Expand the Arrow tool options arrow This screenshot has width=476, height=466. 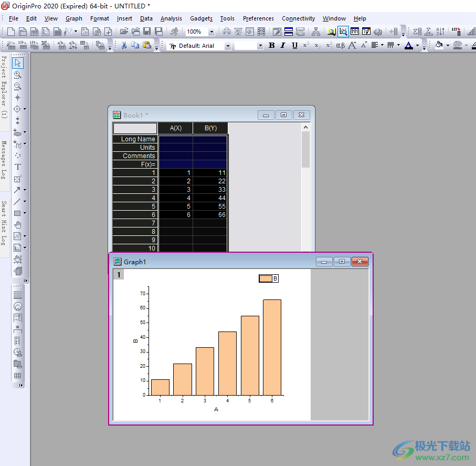pyautogui.click(x=25, y=190)
